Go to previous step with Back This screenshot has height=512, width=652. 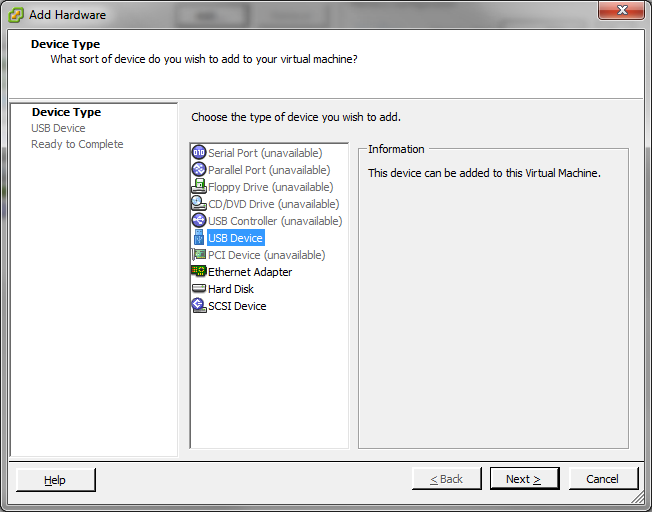point(447,479)
